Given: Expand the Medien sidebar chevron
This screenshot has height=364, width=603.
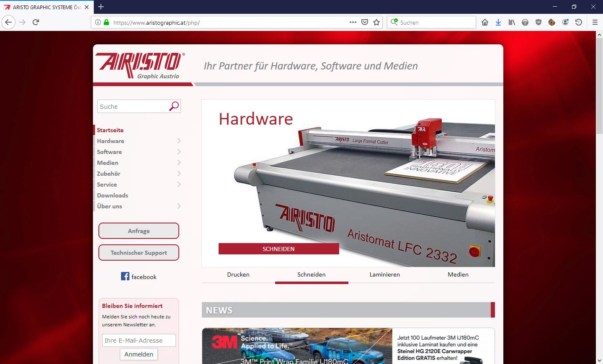Looking at the screenshot, I should click(179, 163).
